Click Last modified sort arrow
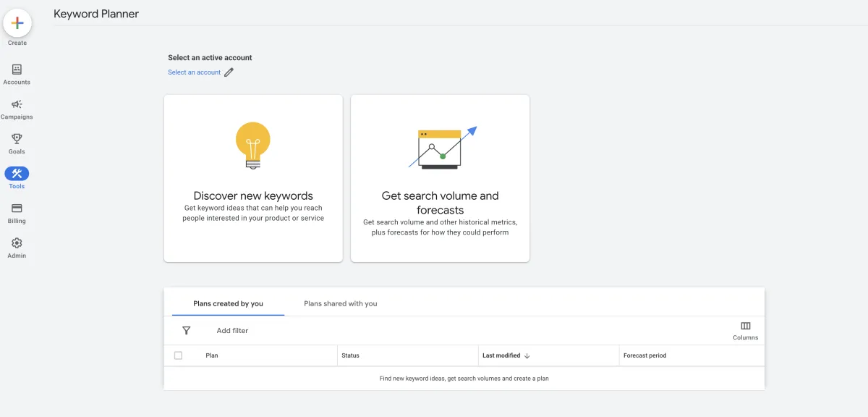The width and height of the screenshot is (868, 417). pyautogui.click(x=527, y=355)
